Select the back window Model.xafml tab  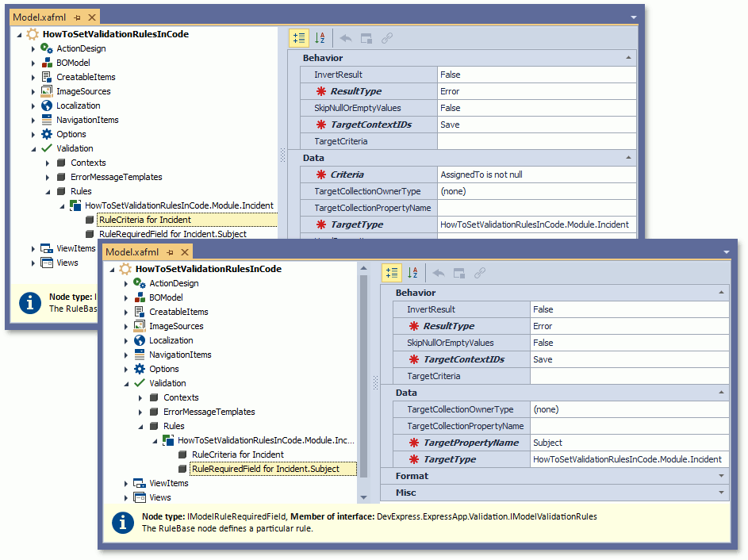click(x=40, y=17)
